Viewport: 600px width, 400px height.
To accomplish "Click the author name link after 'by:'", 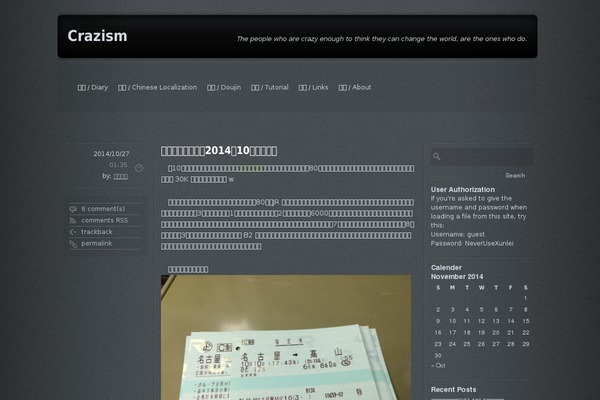I will [x=121, y=176].
